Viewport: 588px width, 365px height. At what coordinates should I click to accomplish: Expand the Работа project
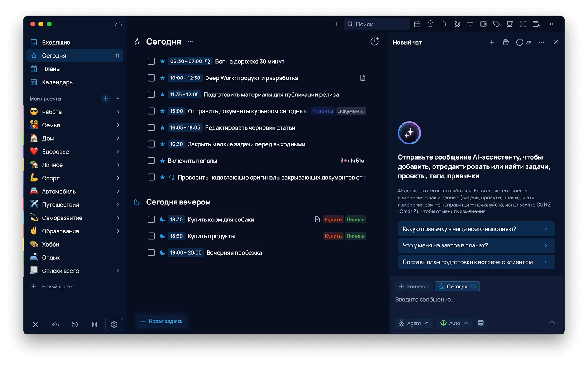118,112
